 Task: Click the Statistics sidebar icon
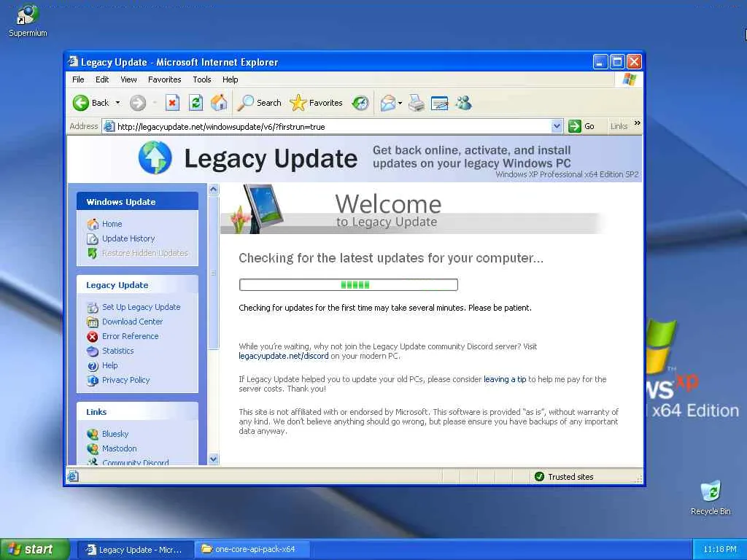pos(93,351)
